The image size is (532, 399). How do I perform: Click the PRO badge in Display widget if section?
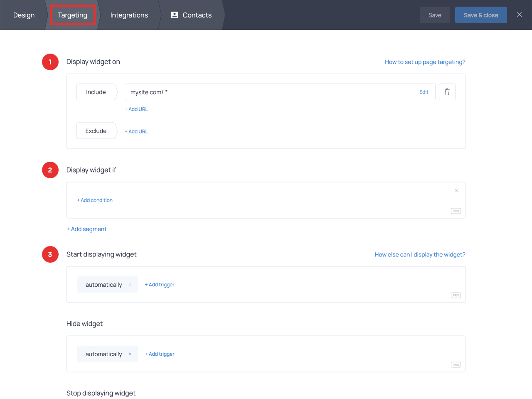click(x=456, y=211)
